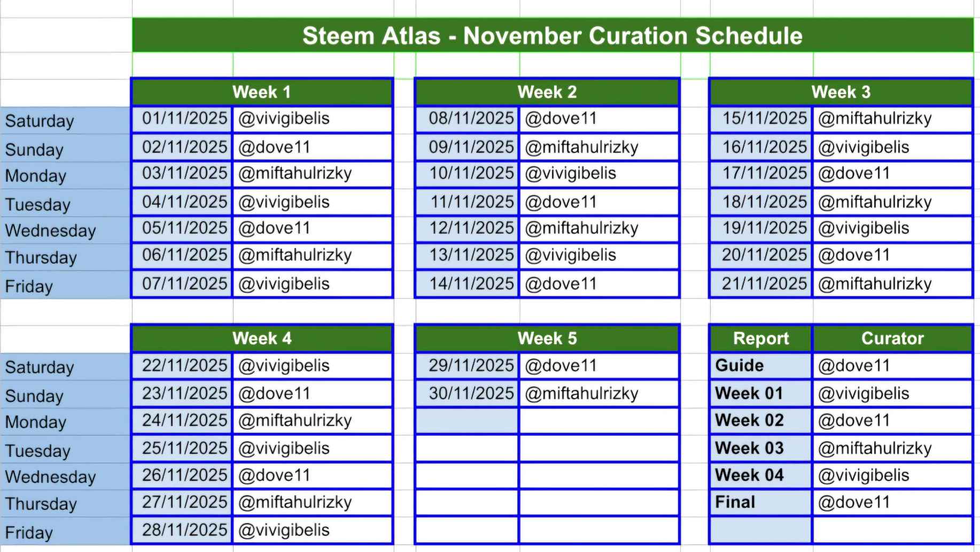Click the Week 03 report label cell
The width and height of the screenshot is (980, 552).
point(760,448)
